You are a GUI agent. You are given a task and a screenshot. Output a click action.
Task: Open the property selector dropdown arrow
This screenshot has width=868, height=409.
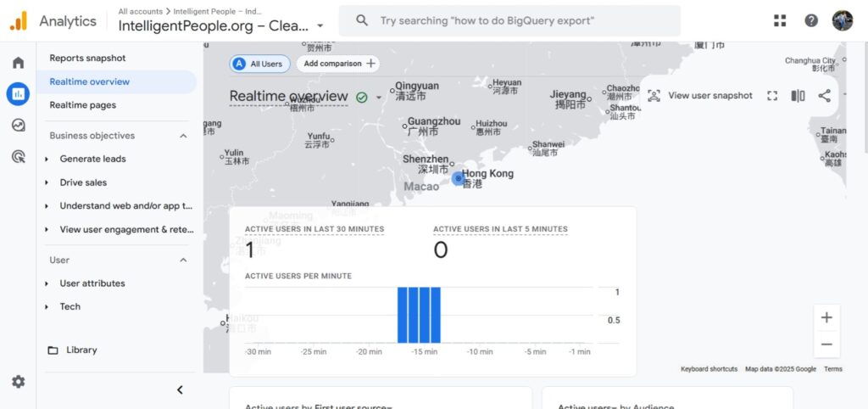click(320, 26)
